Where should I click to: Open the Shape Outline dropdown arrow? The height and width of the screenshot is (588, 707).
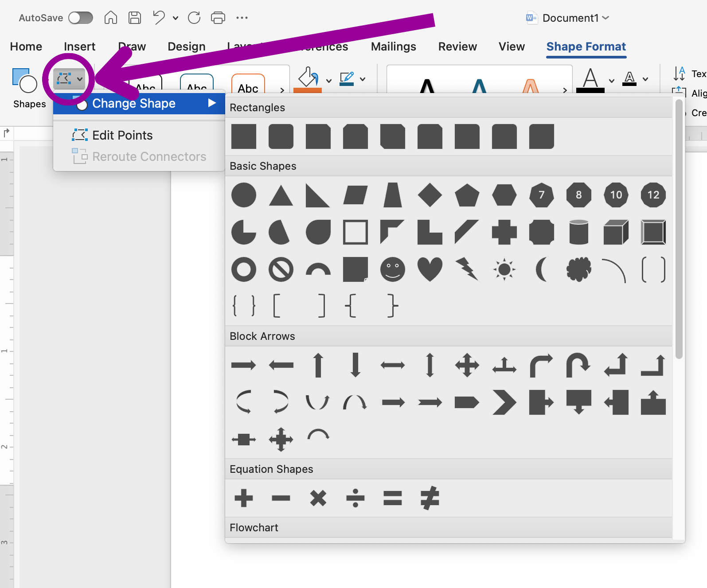pyautogui.click(x=363, y=79)
